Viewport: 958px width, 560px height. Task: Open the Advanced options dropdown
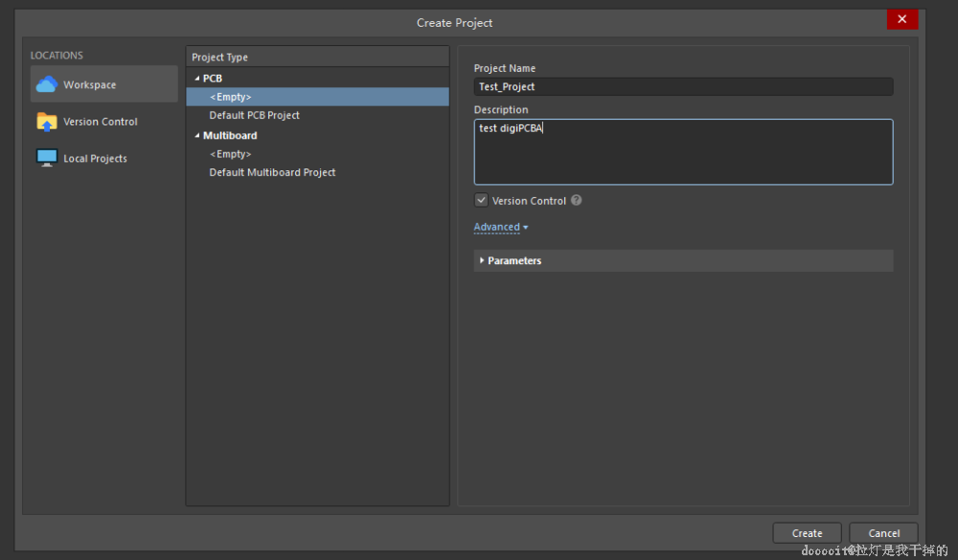pos(500,227)
